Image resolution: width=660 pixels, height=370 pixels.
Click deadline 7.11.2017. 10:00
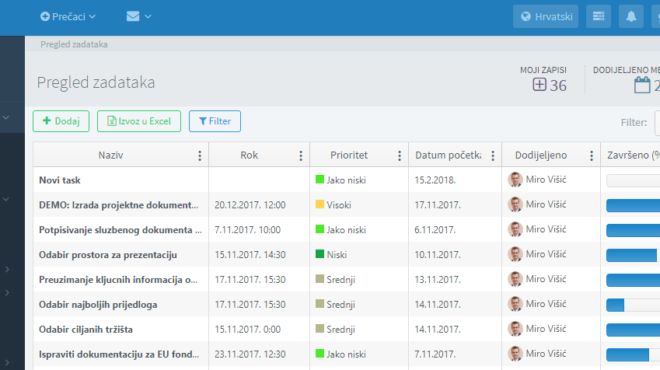point(248,230)
